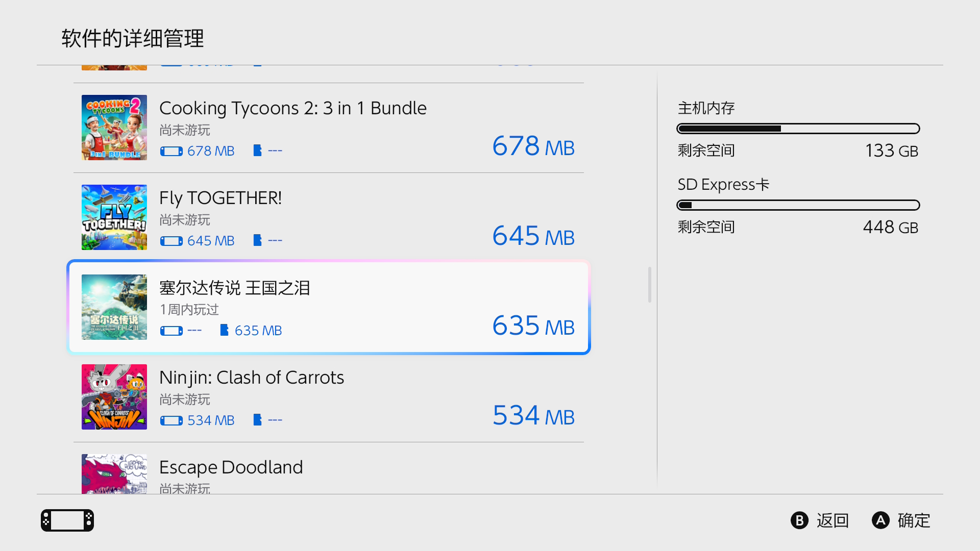Click the software list scrollbar
Image resolution: width=980 pixels, height=551 pixels.
pos(649,285)
